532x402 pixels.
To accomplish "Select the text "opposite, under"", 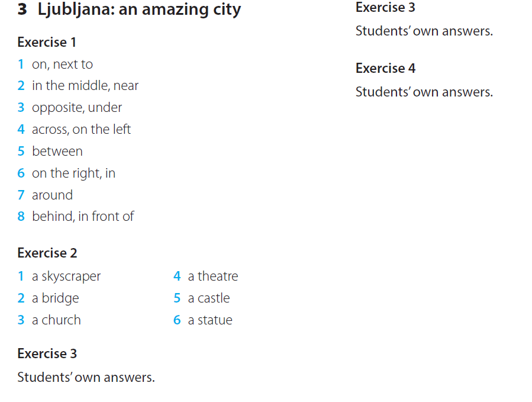I will click(77, 108).
